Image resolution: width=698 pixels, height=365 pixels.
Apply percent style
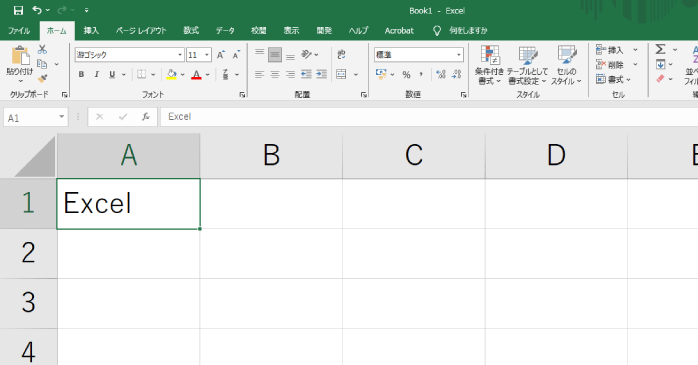(x=406, y=75)
